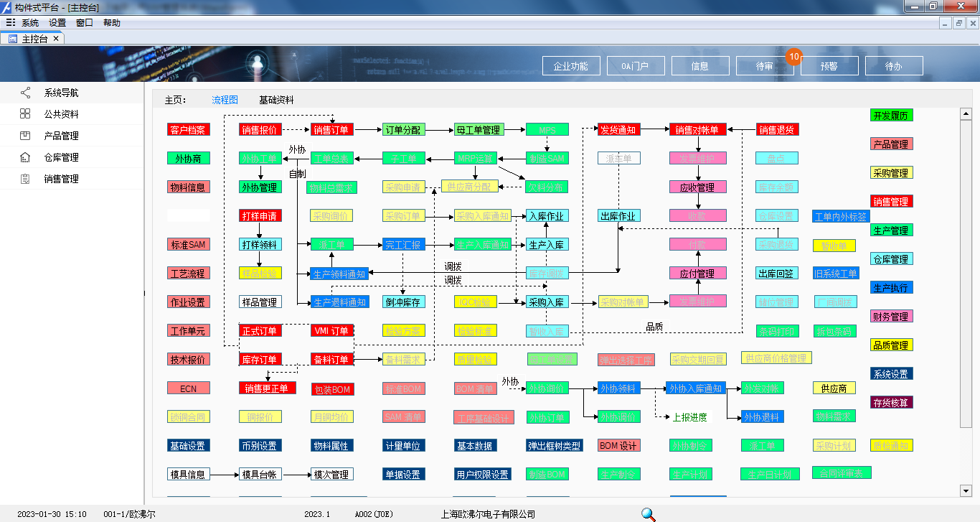Click the 企业功能 button

coord(571,66)
